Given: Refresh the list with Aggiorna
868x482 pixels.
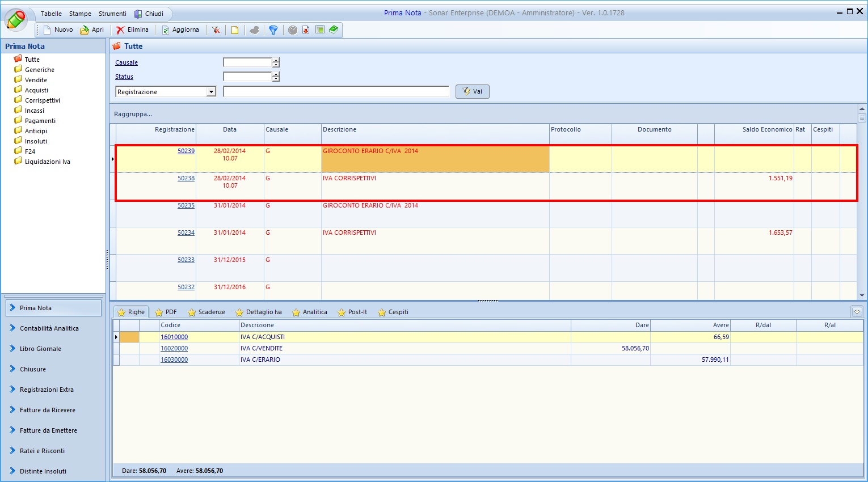Looking at the screenshot, I should (180, 30).
